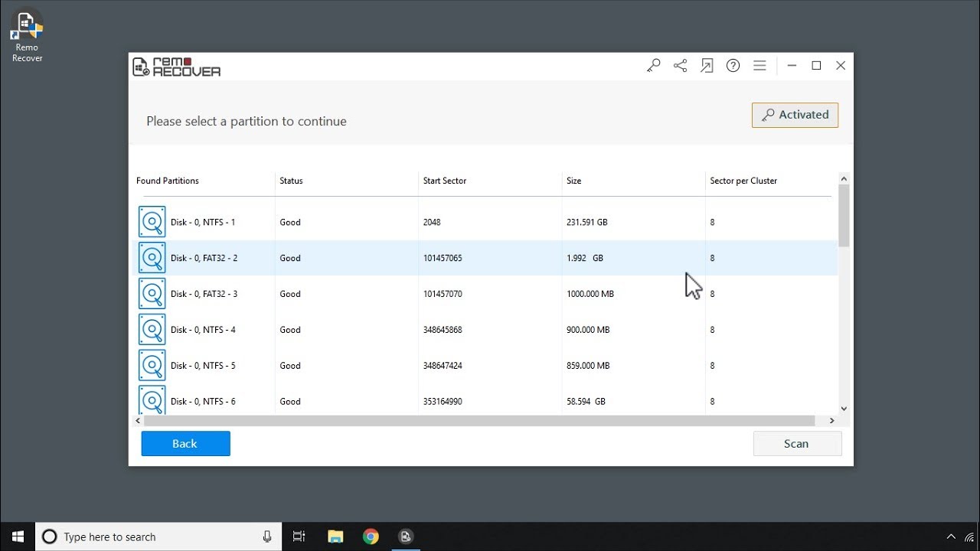This screenshot has width=980, height=551.
Task: Select row text Disk - 0, NTFS - 4
Action: [x=203, y=330]
